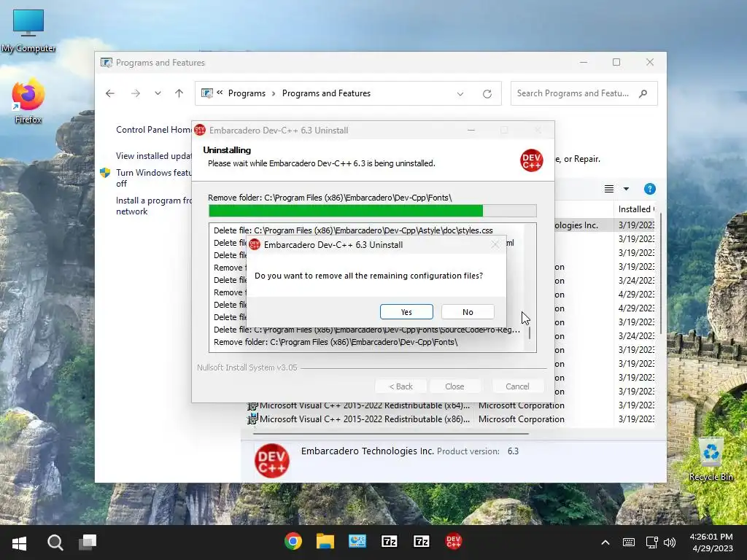
Task: Open taskbar Search
Action: [x=55, y=542]
